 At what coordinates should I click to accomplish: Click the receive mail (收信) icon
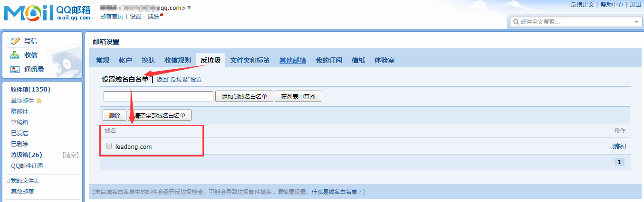(15, 55)
